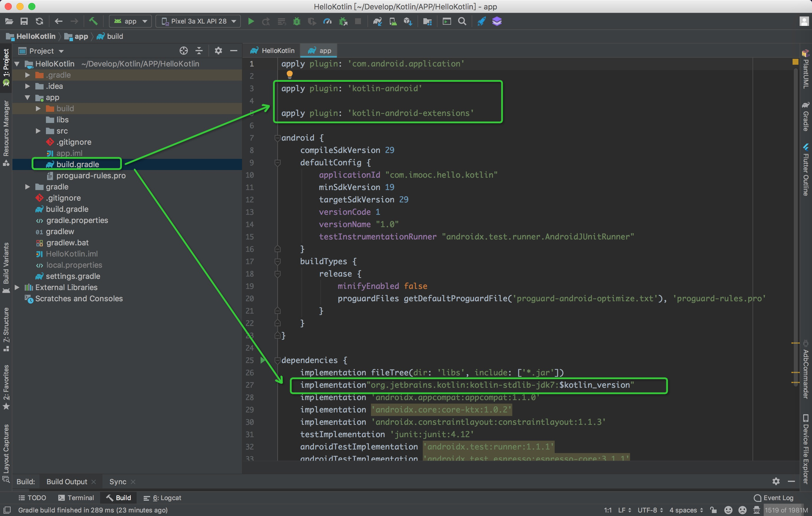Image resolution: width=812 pixels, height=516 pixels.
Task: Click the Sync/refresh icon in toolbar
Action: point(39,21)
